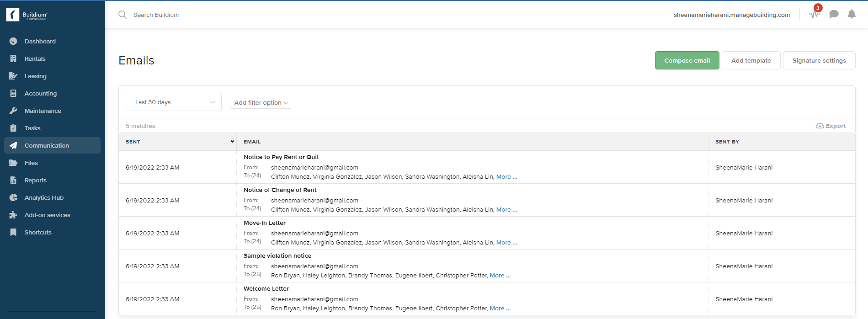Click the Add-on services puzzle icon

pos(13,215)
